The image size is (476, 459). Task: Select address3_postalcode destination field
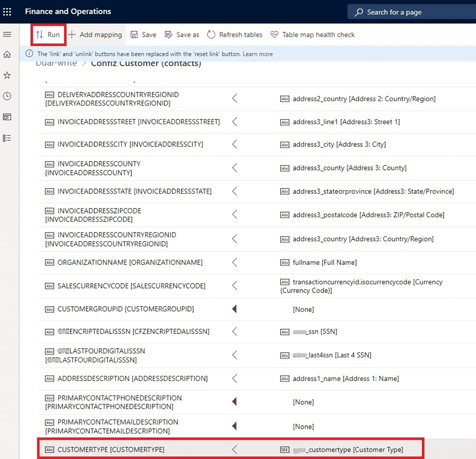coord(362,215)
